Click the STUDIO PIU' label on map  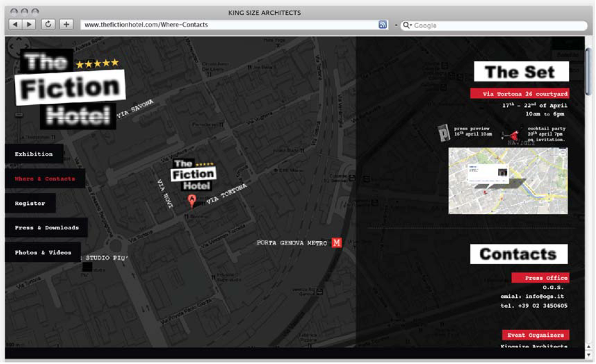[106, 258]
